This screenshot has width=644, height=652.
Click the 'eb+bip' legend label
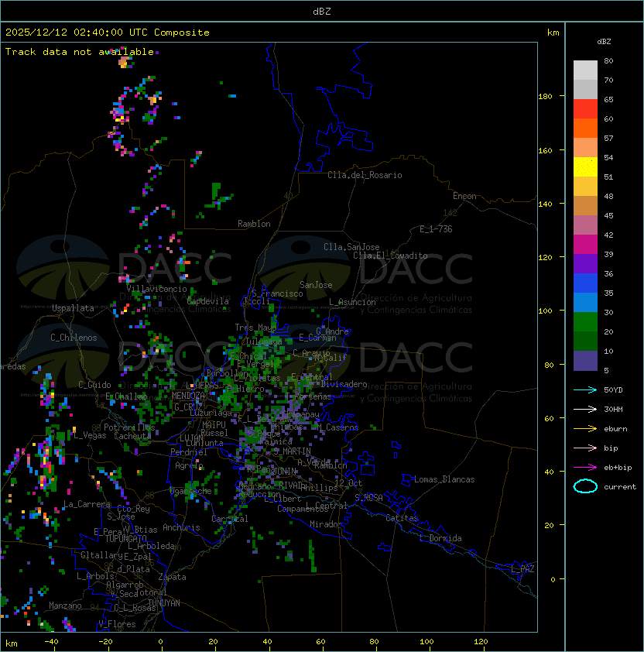[618, 468]
